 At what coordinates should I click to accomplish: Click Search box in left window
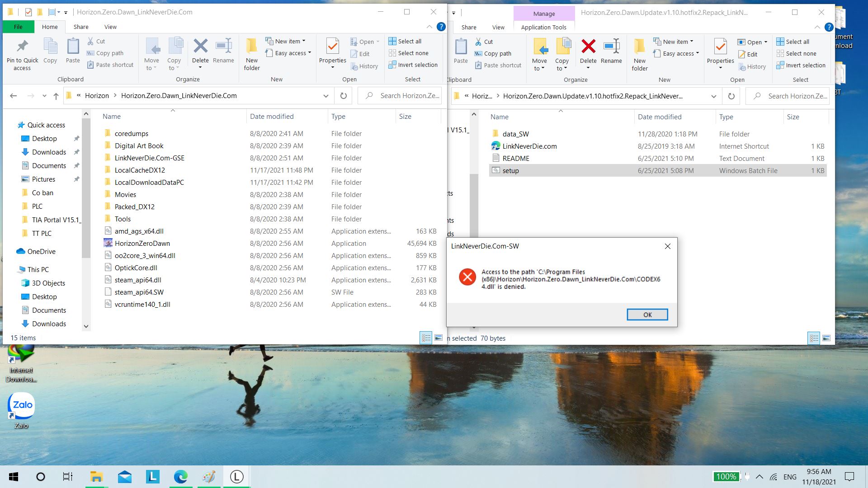coord(400,96)
